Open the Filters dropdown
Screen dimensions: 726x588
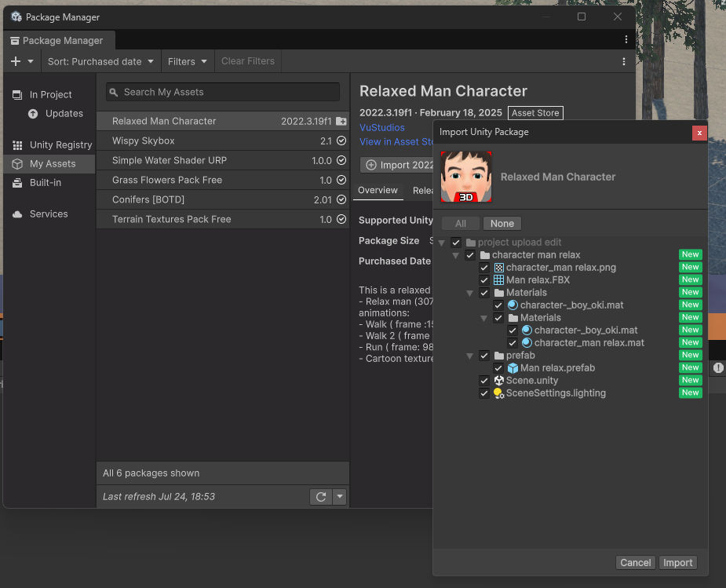click(188, 61)
